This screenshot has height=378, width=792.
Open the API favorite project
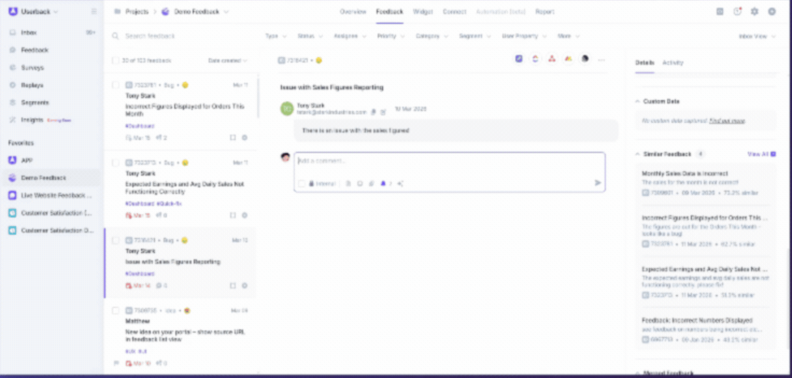pyautogui.click(x=26, y=160)
